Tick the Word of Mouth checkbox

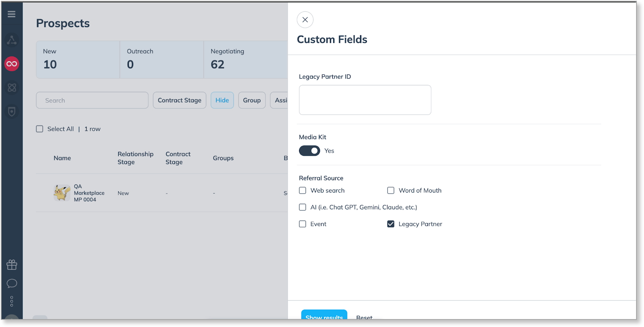click(391, 191)
